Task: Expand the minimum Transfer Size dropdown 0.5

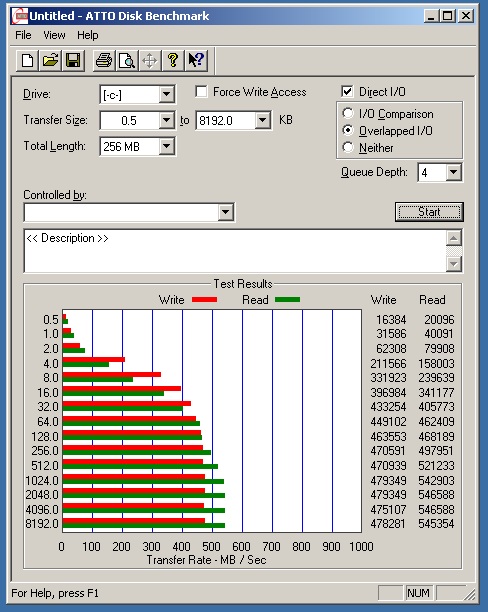Action: pyautogui.click(x=167, y=120)
